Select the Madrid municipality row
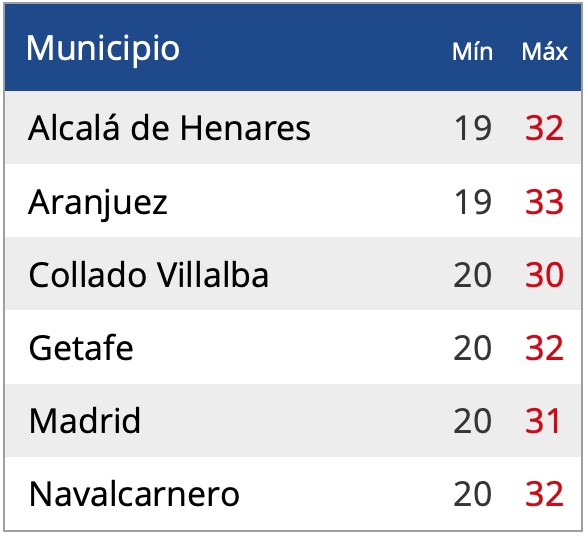 point(293,420)
